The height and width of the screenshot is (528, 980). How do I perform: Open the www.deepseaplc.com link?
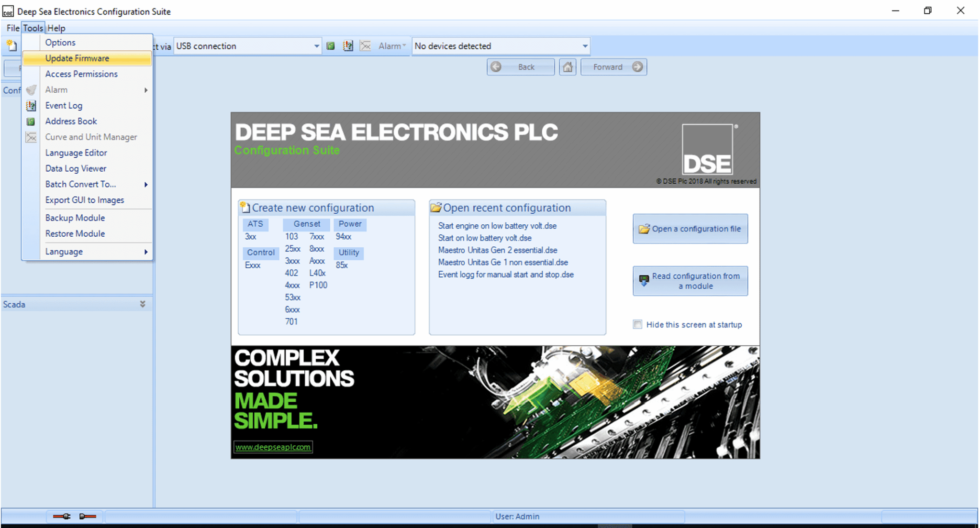[273, 447]
